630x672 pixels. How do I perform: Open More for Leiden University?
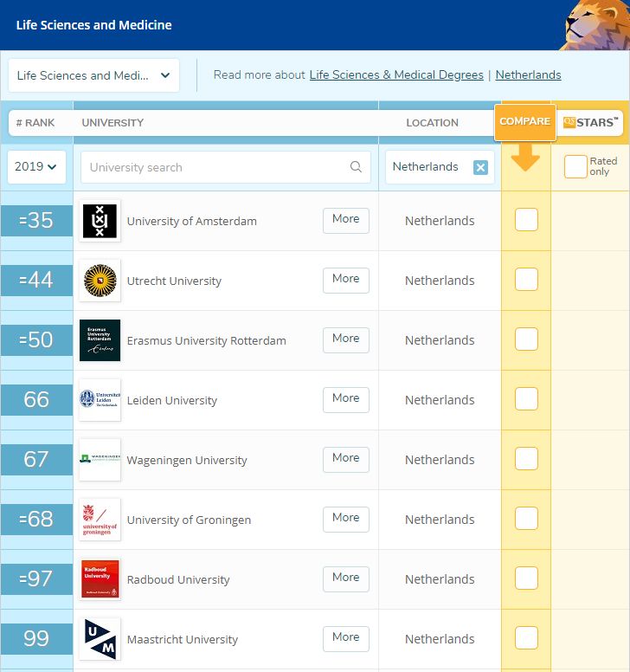pos(346,400)
